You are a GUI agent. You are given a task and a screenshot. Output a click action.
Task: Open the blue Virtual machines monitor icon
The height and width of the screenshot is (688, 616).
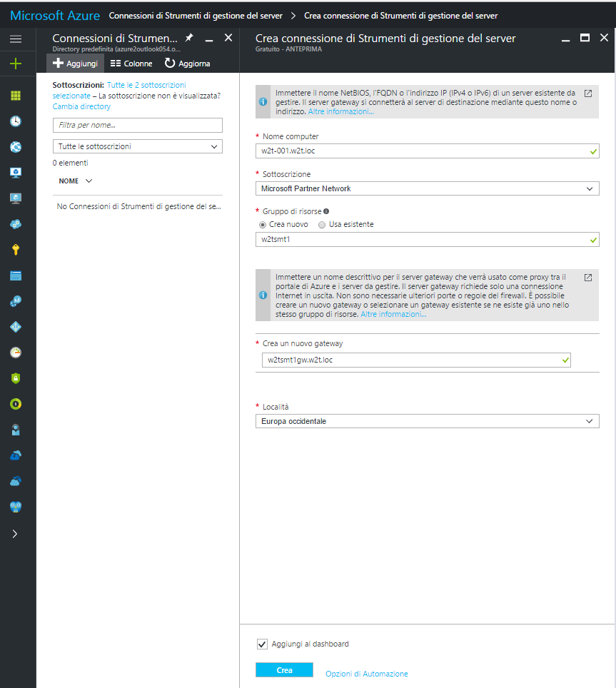click(x=16, y=173)
